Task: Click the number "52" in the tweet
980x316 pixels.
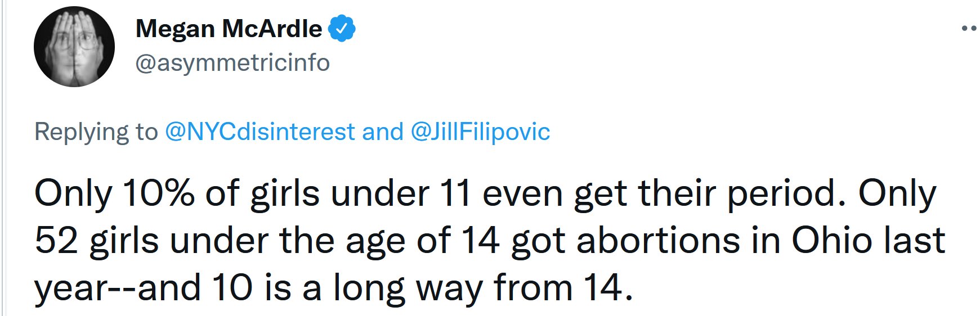Action: [56, 241]
